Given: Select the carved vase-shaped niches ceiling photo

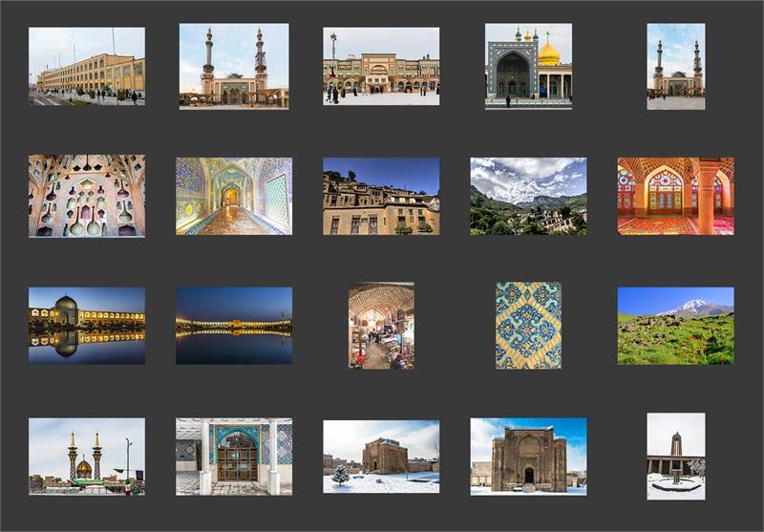Looking at the screenshot, I should [87, 196].
